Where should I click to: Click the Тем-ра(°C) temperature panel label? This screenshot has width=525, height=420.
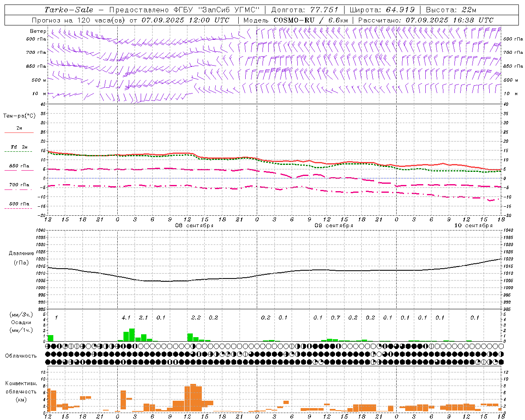(x=19, y=116)
